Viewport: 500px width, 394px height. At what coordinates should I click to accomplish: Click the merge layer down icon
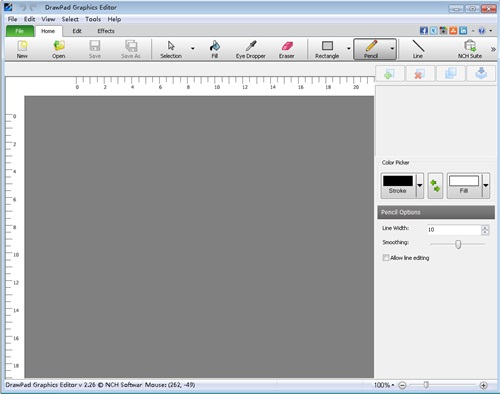point(481,73)
